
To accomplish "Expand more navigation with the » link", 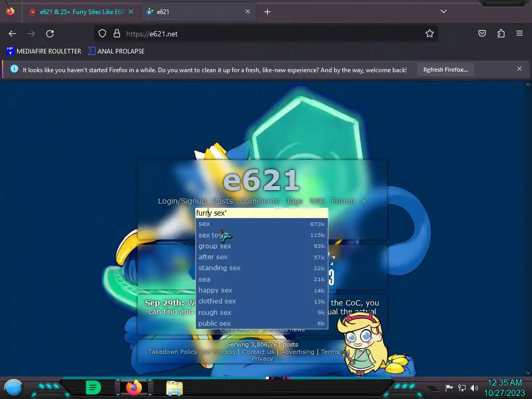I will (364, 201).
